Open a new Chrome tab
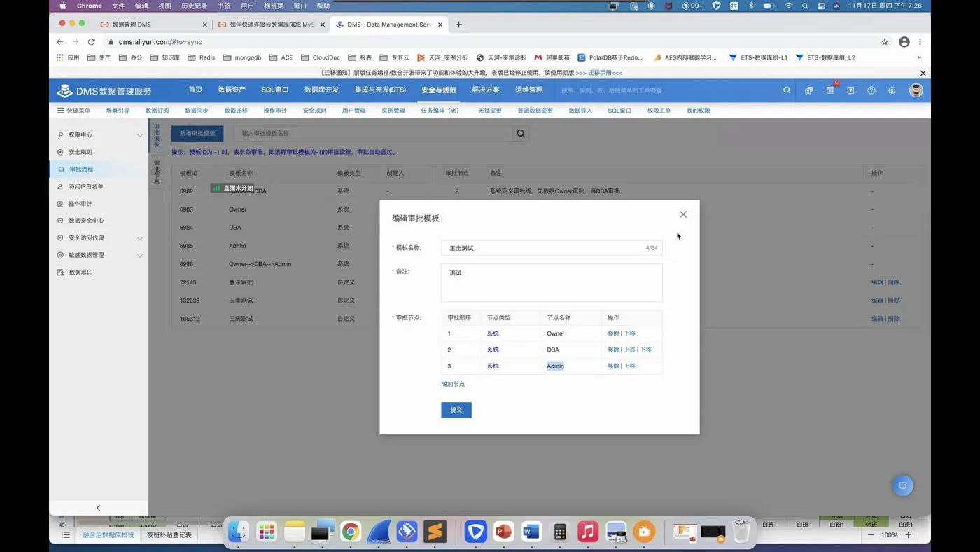The image size is (980, 552). (458, 25)
